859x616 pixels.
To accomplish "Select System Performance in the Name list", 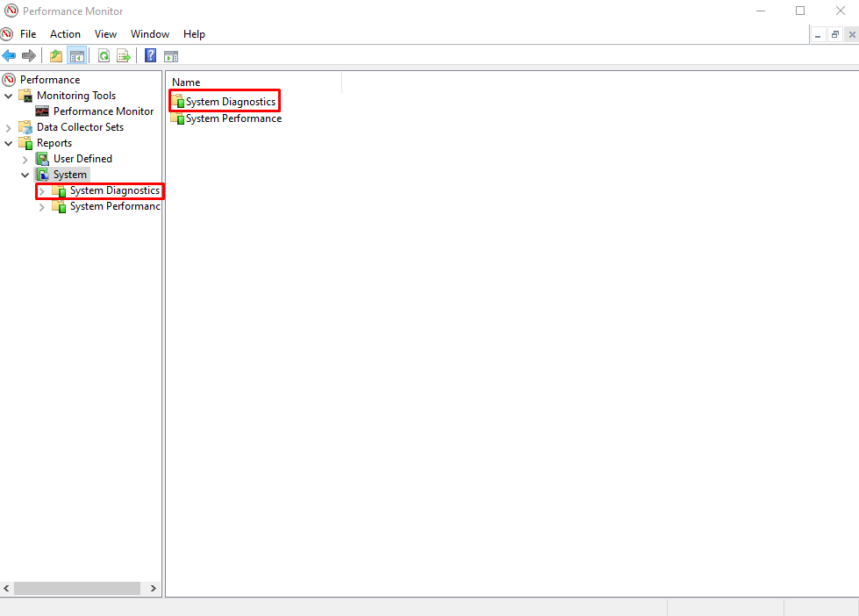I will point(231,118).
